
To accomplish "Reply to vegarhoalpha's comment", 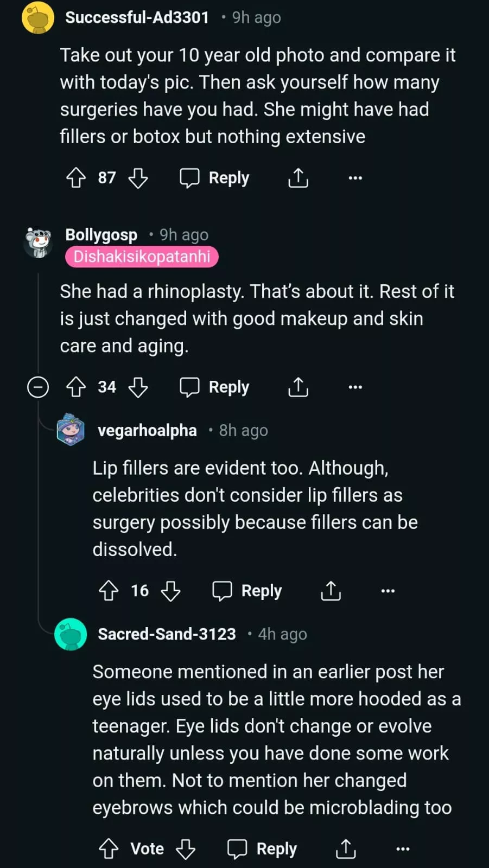I will tap(247, 591).
